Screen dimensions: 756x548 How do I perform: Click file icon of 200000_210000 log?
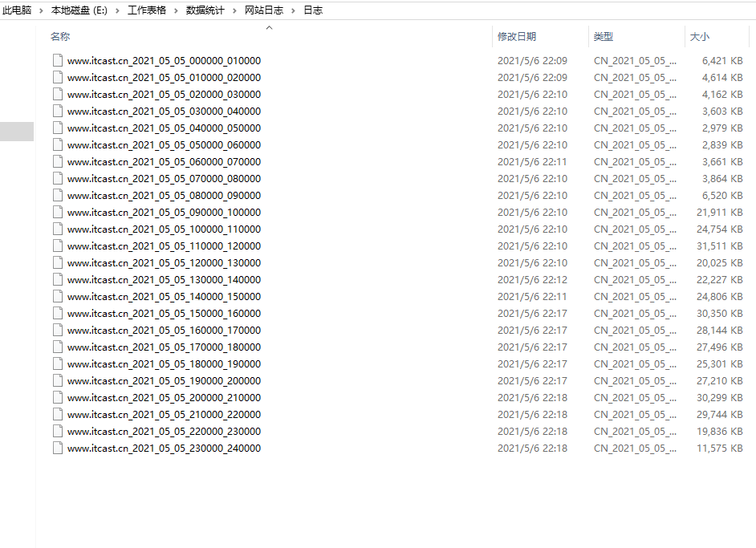58,398
